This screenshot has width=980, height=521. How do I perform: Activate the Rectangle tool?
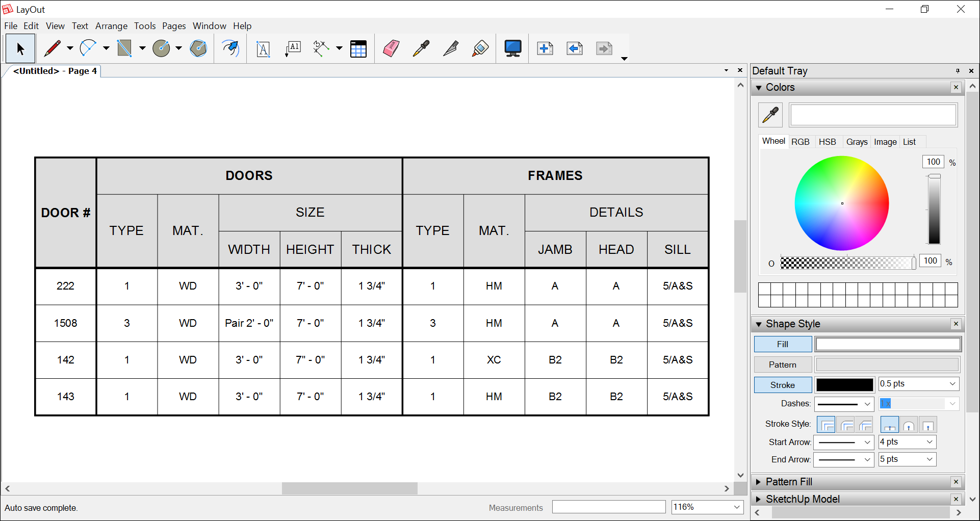pos(125,48)
